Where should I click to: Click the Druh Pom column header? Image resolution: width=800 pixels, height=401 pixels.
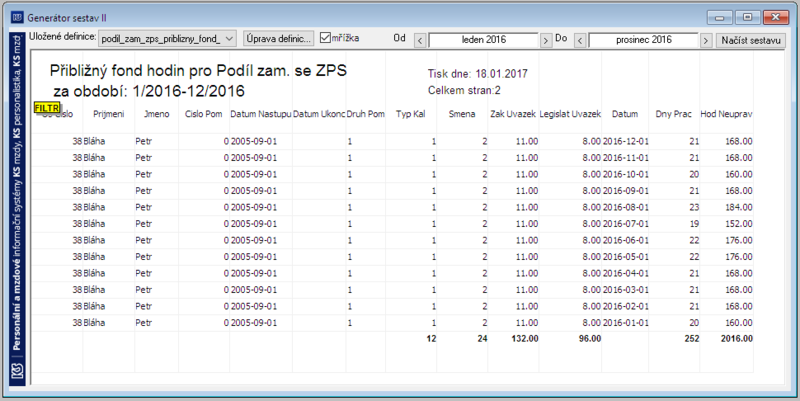point(365,114)
